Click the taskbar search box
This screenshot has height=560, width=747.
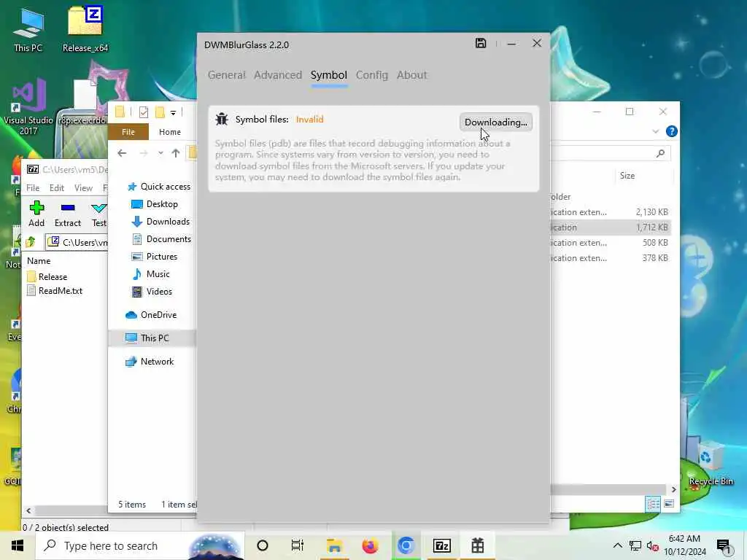click(140, 545)
